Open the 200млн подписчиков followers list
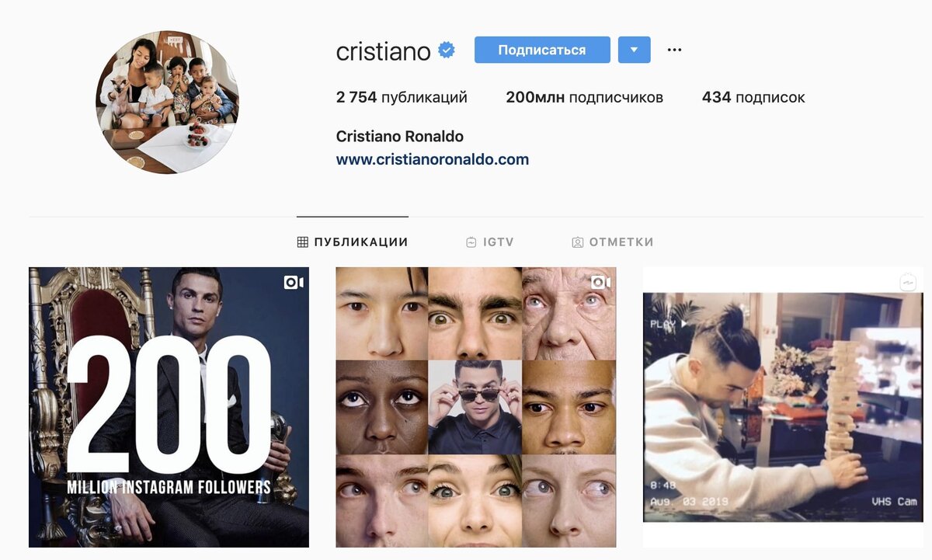The height and width of the screenshot is (560, 932). [x=585, y=98]
